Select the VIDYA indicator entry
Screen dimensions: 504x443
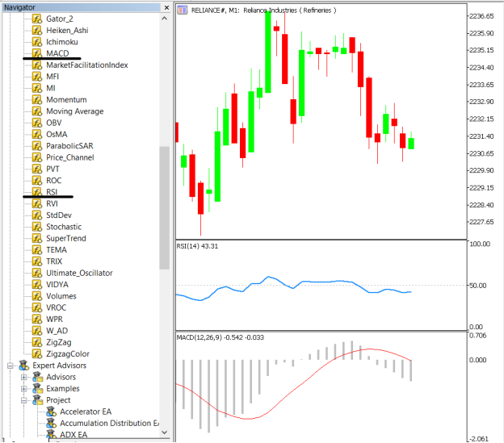(57, 285)
